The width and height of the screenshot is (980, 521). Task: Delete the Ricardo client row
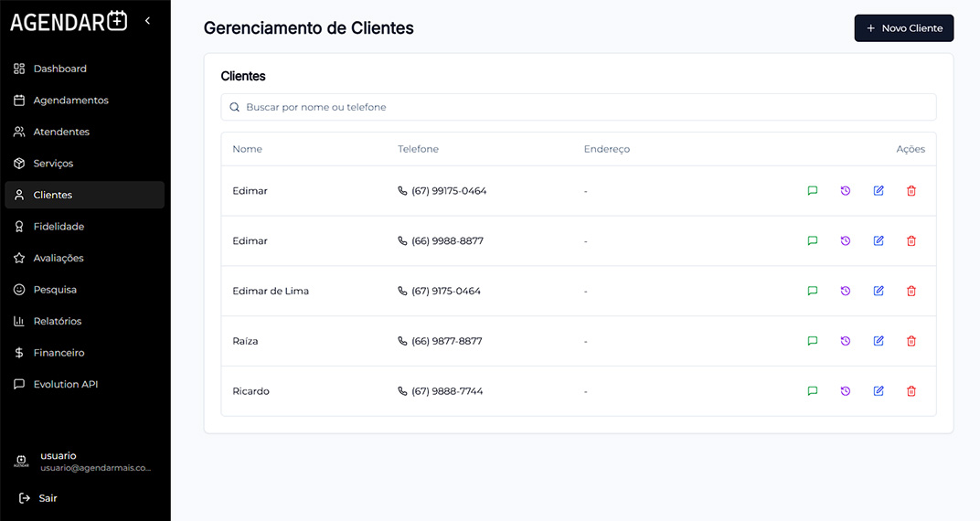(911, 391)
